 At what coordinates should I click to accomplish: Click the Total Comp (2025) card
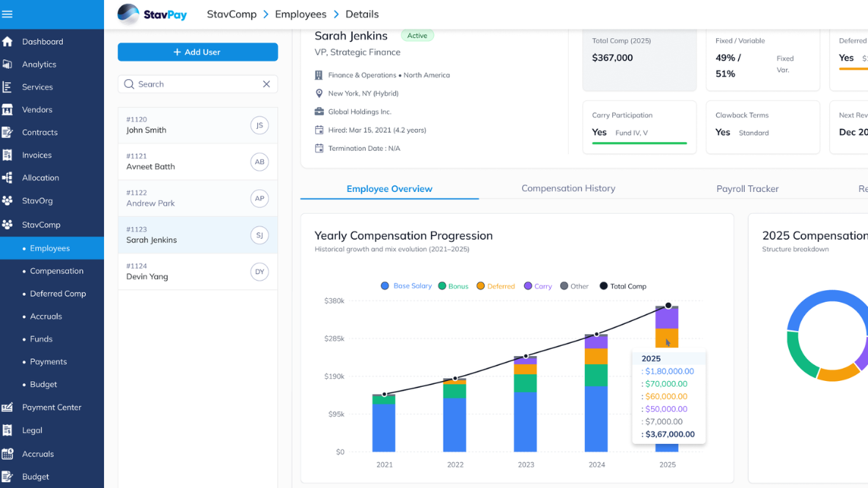click(639, 60)
